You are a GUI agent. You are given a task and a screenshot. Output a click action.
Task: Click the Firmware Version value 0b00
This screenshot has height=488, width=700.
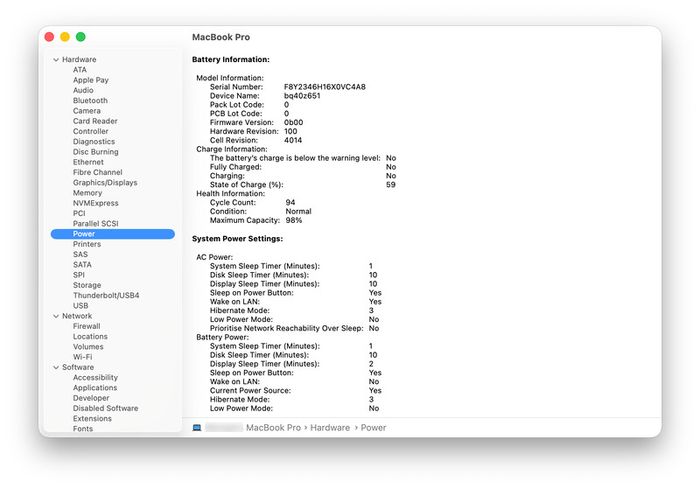(293, 123)
